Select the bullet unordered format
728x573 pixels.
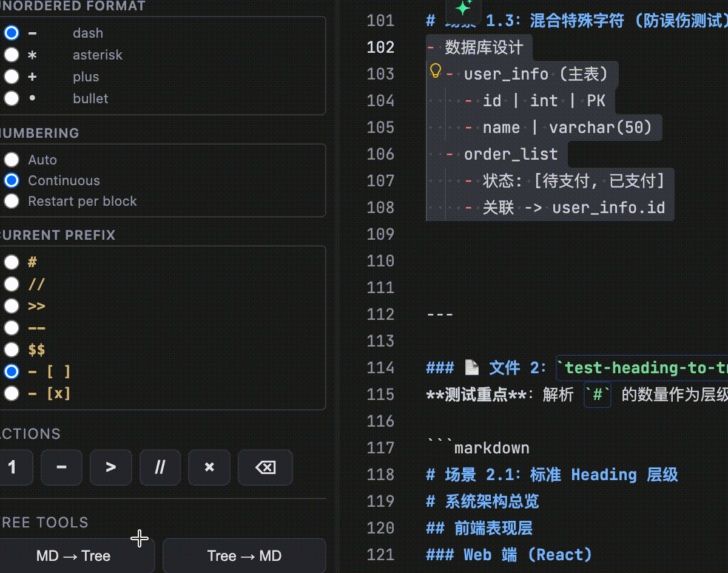[12, 98]
